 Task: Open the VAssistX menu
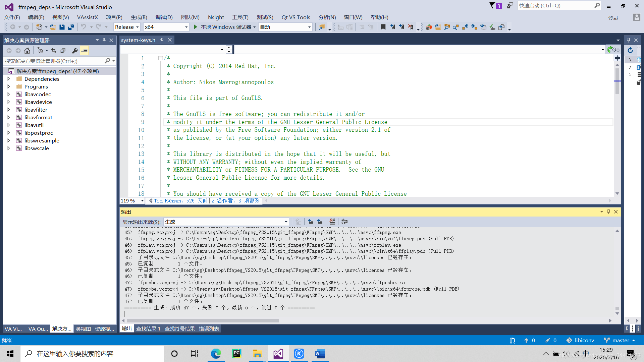click(x=88, y=17)
